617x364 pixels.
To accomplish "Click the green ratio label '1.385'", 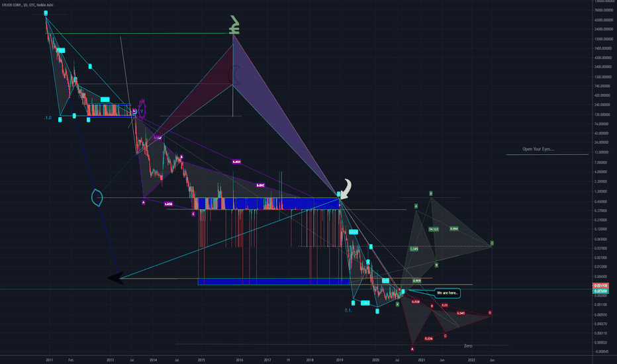I will pos(414,249).
